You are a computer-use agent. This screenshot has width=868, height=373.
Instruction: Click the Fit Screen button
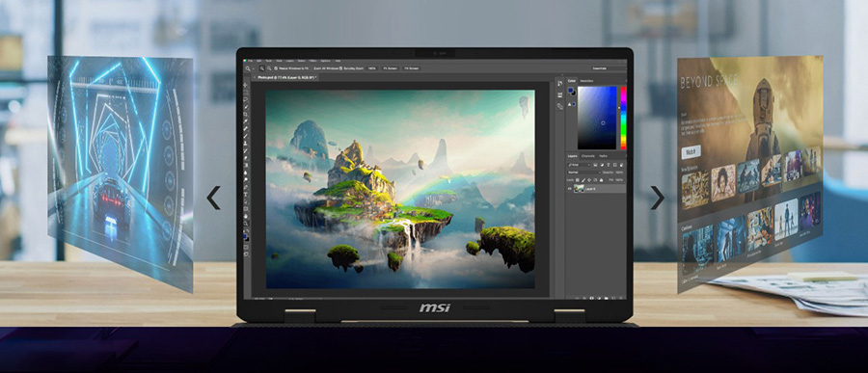(391, 68)
